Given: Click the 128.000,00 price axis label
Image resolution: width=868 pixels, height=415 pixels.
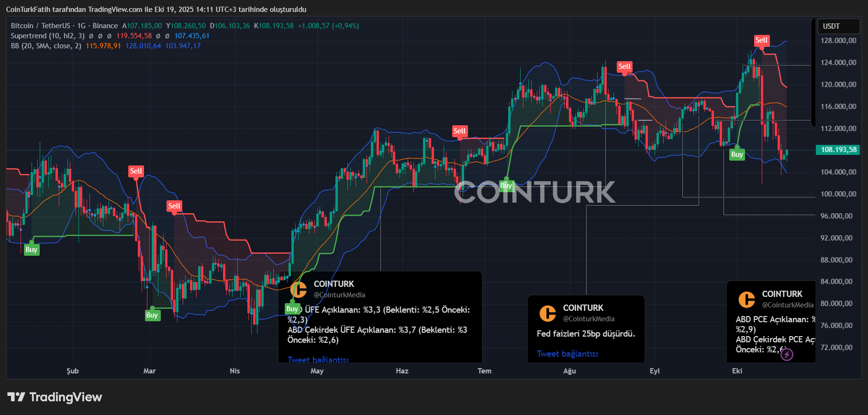Looking at the screenshot, I should coord(838,41).
